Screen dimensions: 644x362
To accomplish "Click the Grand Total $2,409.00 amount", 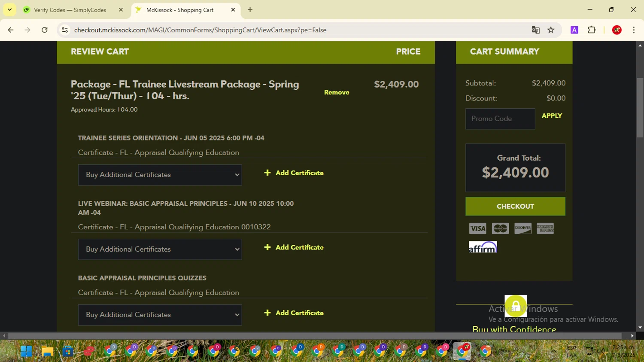I will click(x=515, y=173).
